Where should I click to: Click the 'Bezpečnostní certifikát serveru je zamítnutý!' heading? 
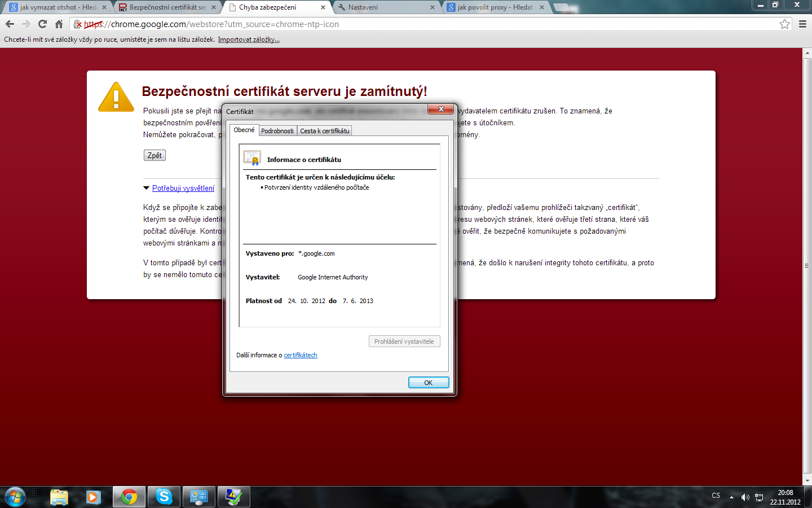[285, 91]
